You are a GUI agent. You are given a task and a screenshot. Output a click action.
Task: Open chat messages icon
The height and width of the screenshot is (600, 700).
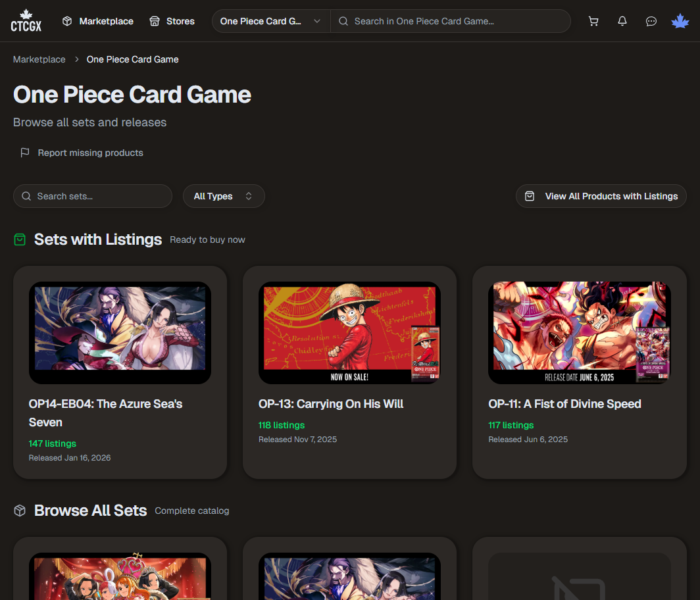tap(651, 21)
